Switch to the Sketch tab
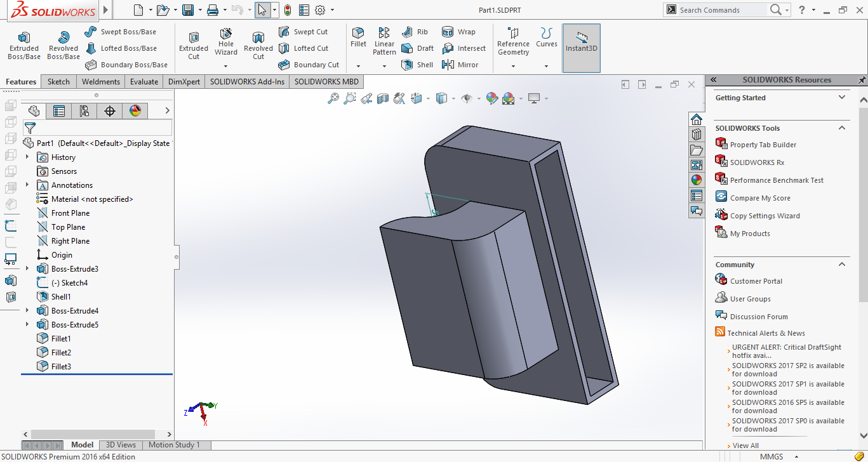The width and height of the screenshot is (868, 462). point(59,82)
